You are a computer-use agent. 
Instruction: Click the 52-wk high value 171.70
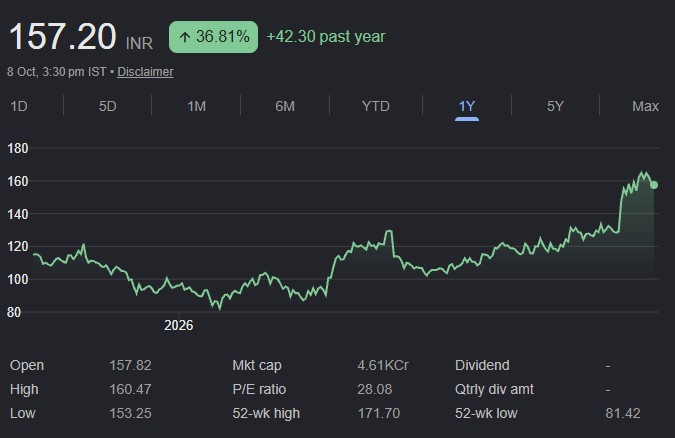click(379, 413)
